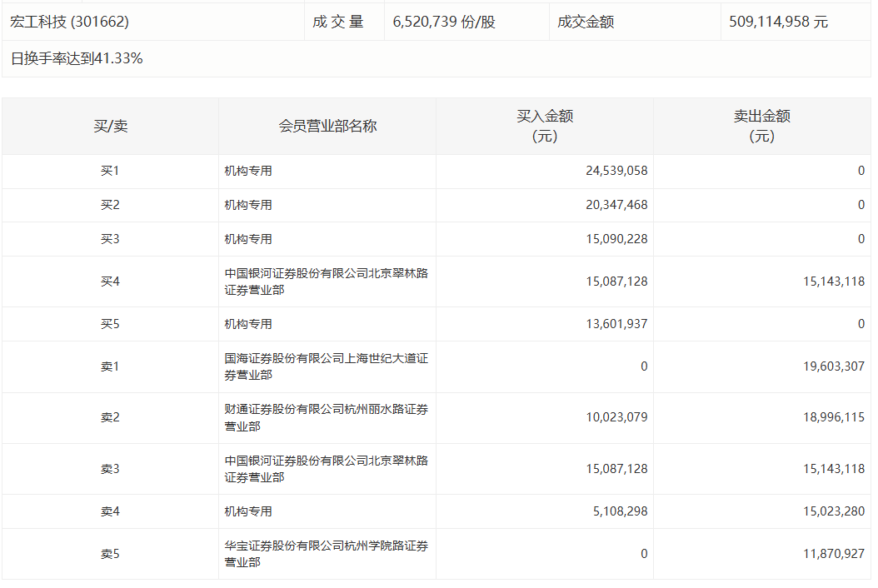Image resolution: width=878 pixels, height=588 pixels.
Task: Click the volume value 6,520,739 份/股
Action: tap(443, 22)
